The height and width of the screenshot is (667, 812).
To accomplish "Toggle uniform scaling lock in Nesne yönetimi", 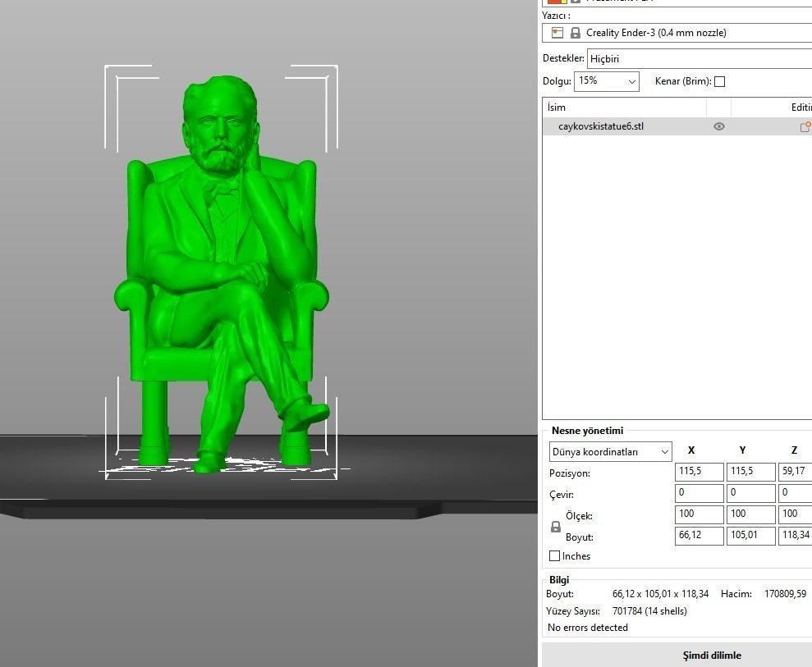I will pyautogui.click(x=555, y=526).
